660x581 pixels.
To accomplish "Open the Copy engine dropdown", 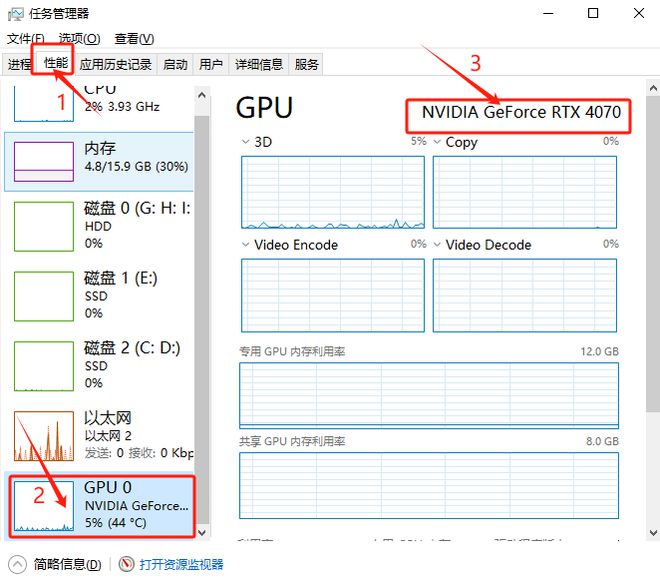I will click(x=437, y=142).
